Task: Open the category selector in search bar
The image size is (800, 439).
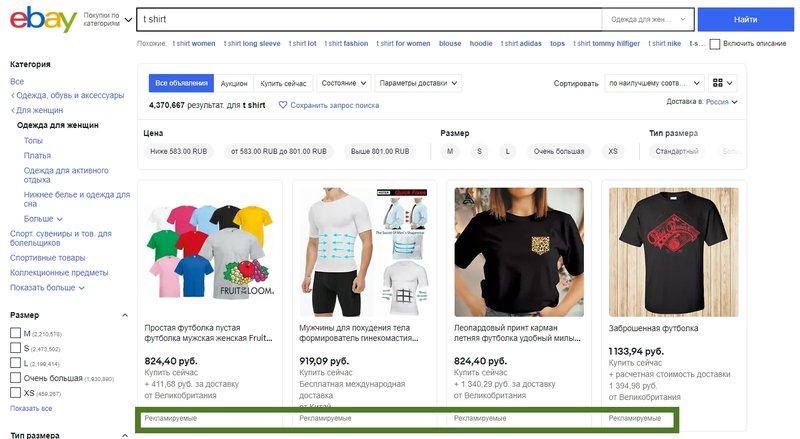Action: [648, 19]
